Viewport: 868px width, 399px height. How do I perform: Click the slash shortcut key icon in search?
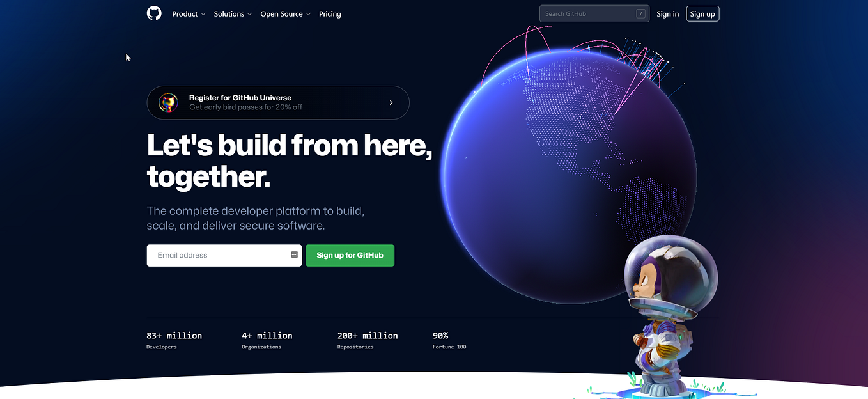pos(640,13)
